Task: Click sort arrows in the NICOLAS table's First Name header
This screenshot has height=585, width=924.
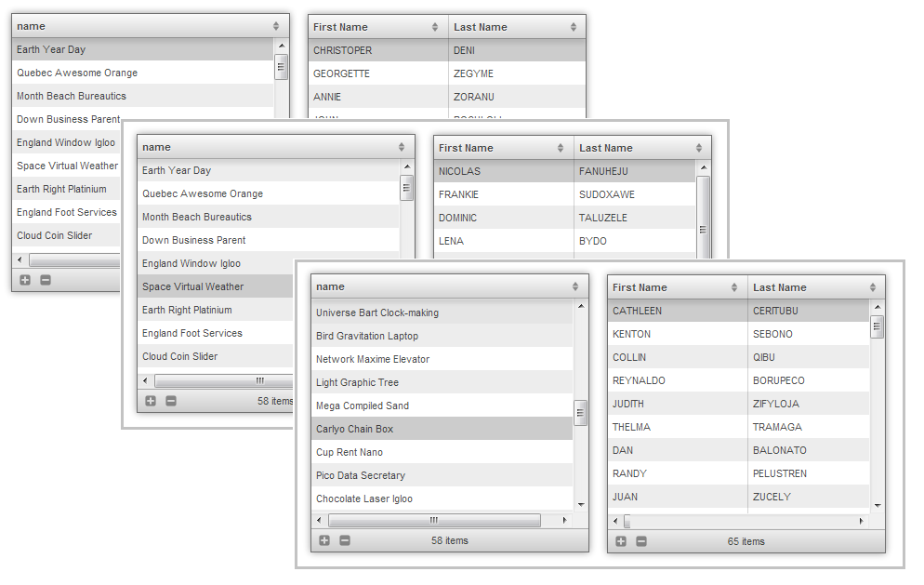Action: click(x=561, y=148)
